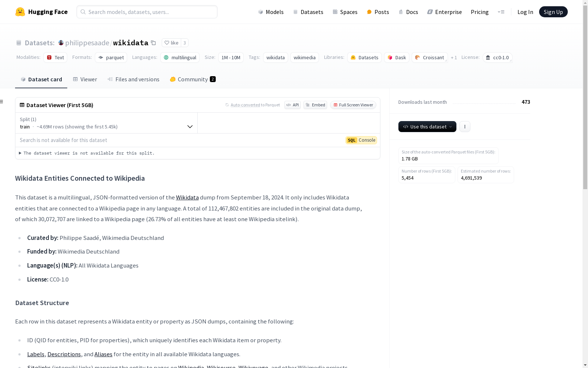Open the SQL Console

pyautogui.click(x=361, y=140)
